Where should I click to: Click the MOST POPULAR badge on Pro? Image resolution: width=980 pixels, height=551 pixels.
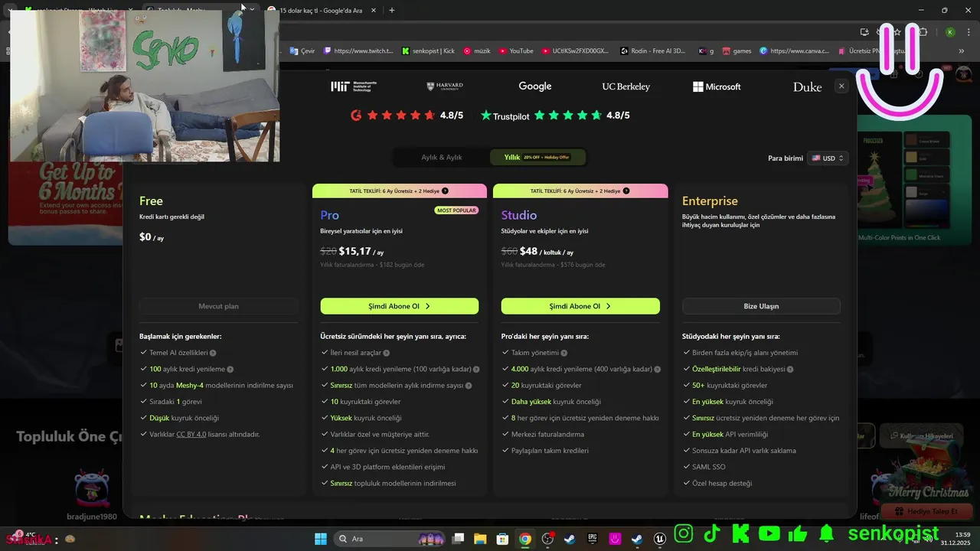[456, 210]
